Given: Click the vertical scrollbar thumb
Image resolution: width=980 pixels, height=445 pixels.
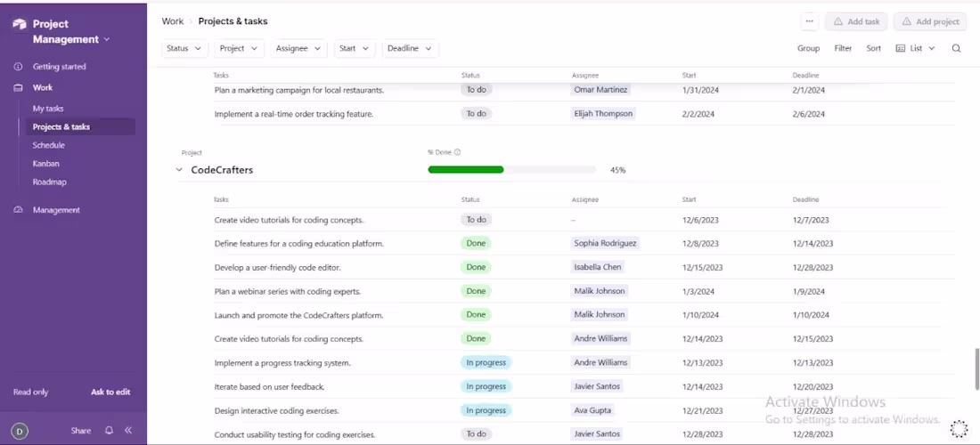Looking at the screenshot, I should pyautogui.click(x=976, y=368).
